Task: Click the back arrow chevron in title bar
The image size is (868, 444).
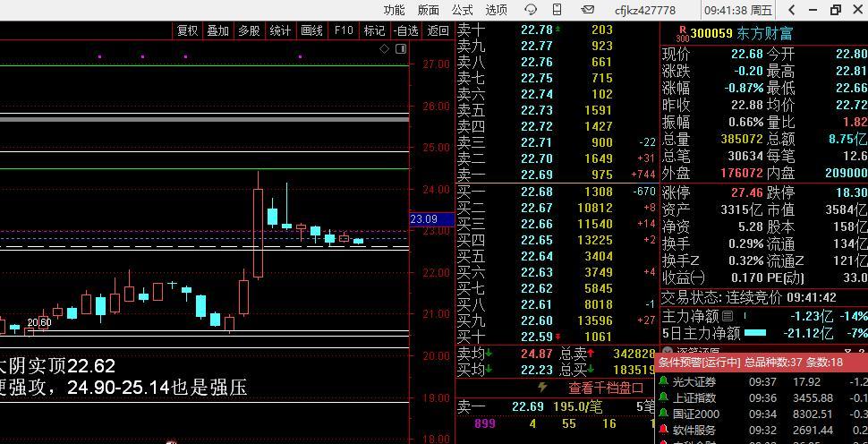Action: [792, 10]
